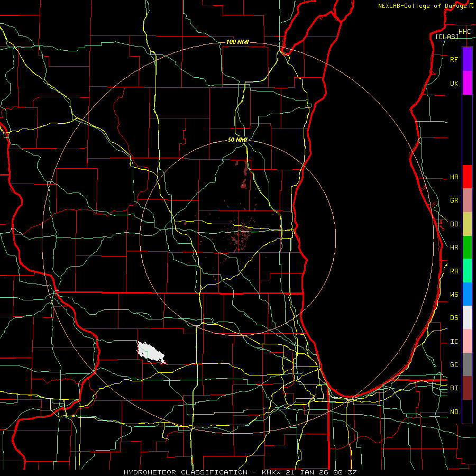Click the 'WS' legend label
This screenshot has height=476, width=476.
(454, 295)
